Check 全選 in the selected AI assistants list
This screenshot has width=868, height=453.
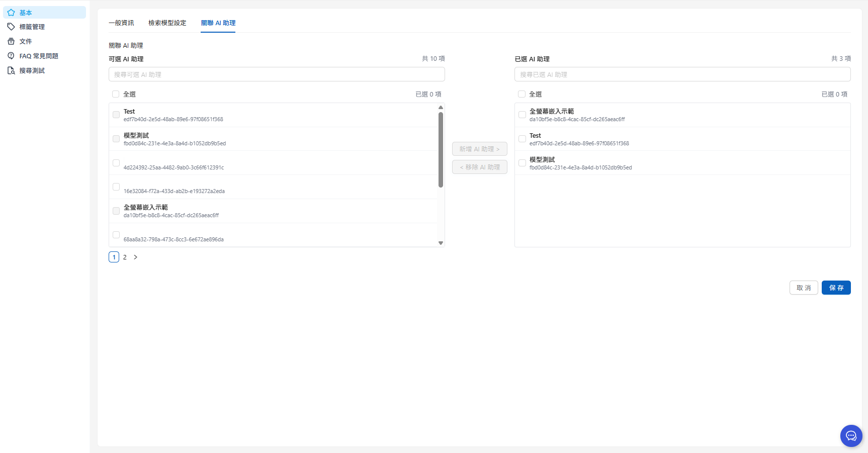[x=522, y=94]
